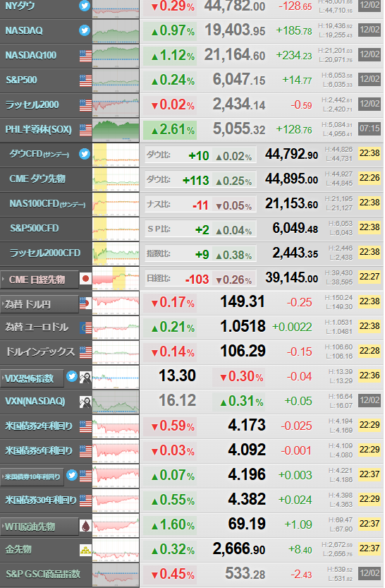385x588 pixels.
Task: Click the oil drop icon beside WTI原油先物
Action: (85, 526)
